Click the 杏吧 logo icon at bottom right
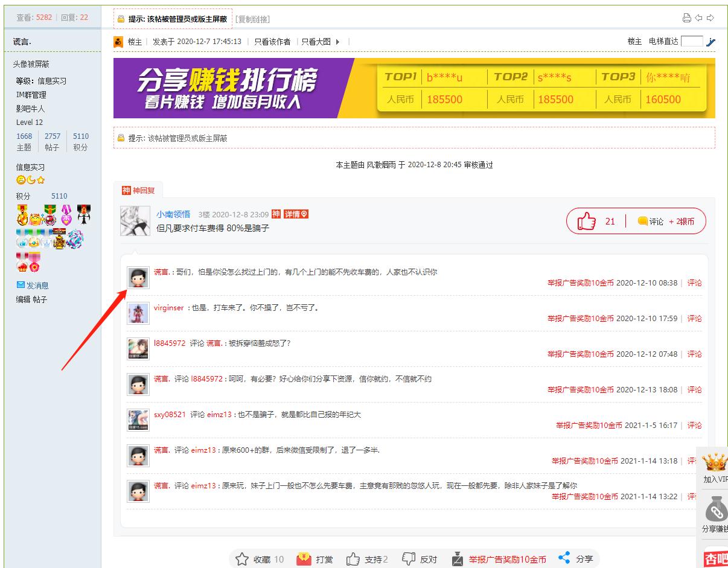Viewport: 728px width, 568px height. click(717, 559)
